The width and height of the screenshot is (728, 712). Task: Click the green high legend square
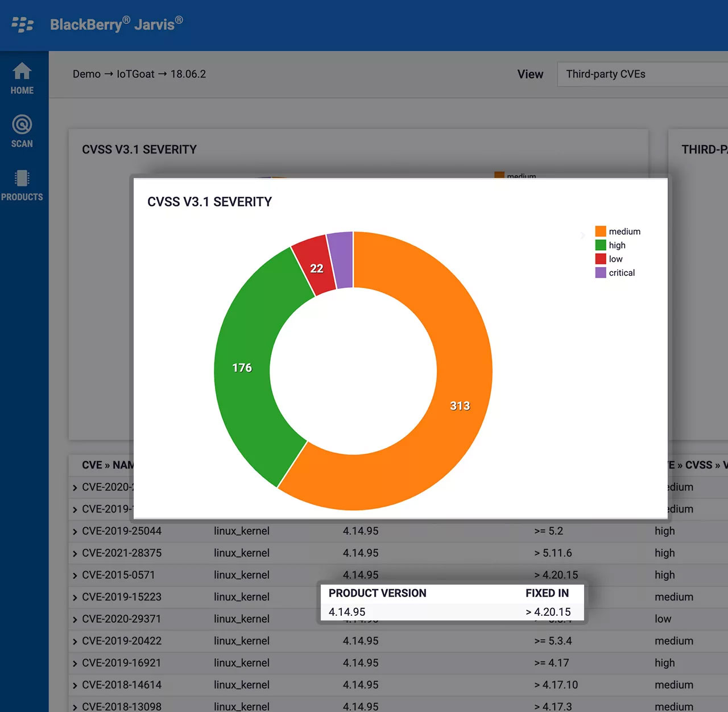pos(601,245)
